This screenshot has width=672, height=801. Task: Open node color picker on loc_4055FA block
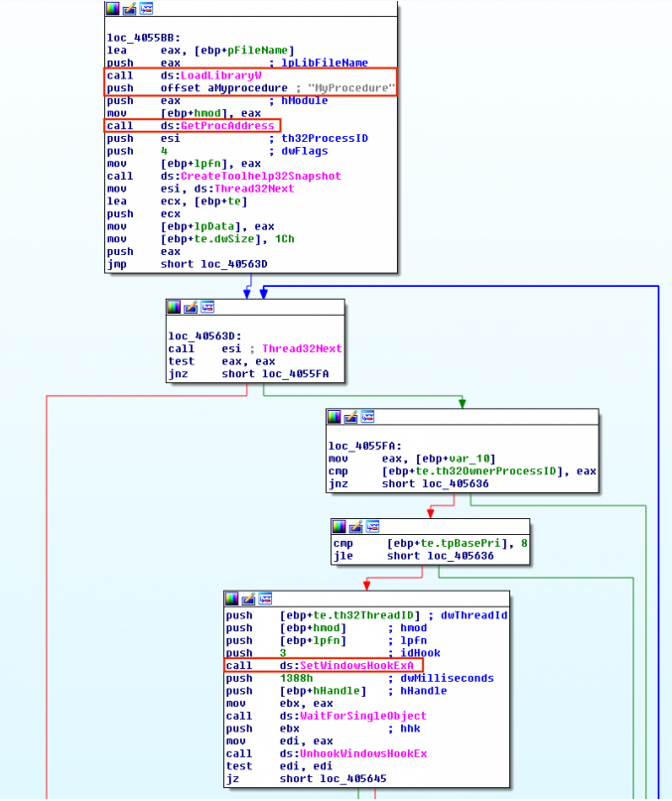334,417
